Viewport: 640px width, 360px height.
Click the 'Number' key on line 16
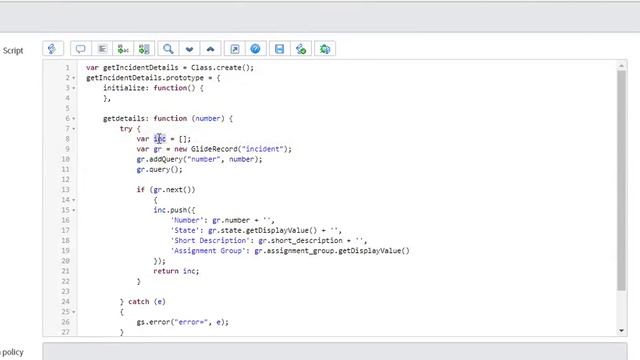(187, 220)
